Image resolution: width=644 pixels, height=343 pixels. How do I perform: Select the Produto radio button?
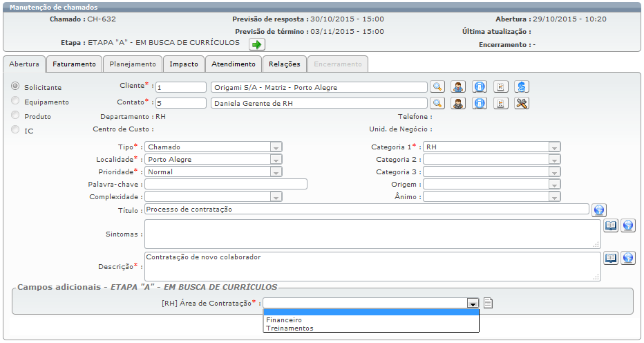pos(15,115)
